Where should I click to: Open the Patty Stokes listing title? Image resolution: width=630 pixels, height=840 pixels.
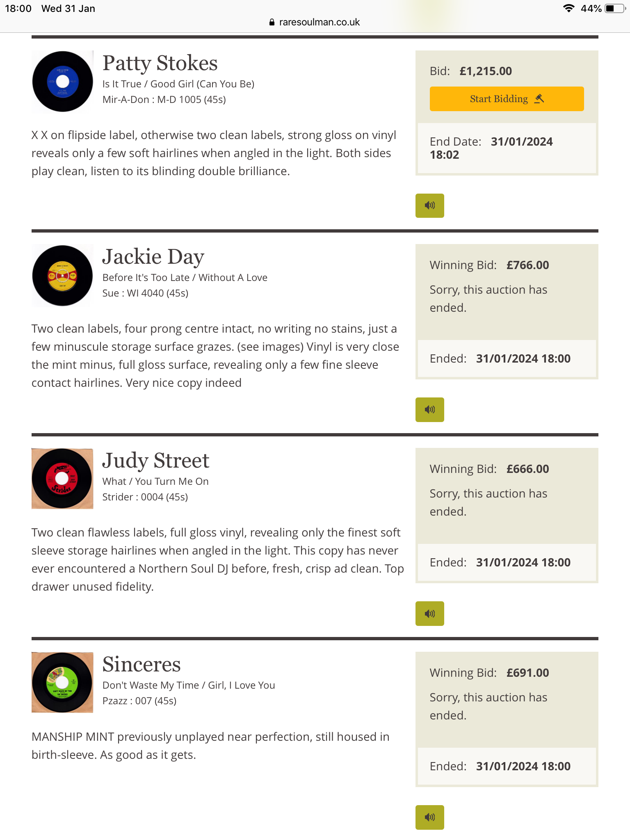160,63
